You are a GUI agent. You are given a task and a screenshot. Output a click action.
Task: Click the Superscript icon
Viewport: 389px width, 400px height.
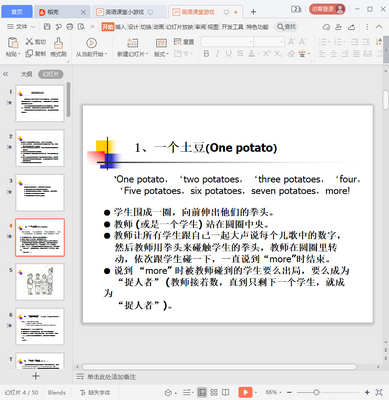(266, 53)
